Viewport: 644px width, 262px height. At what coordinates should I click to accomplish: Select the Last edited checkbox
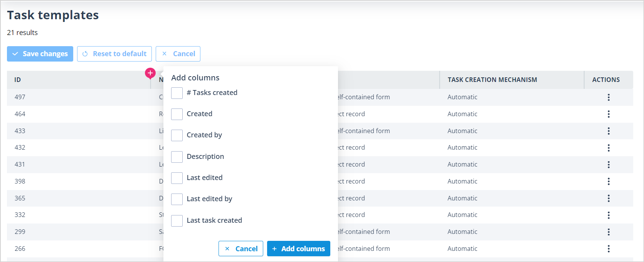pyautogui.click(x=177, y=178)
